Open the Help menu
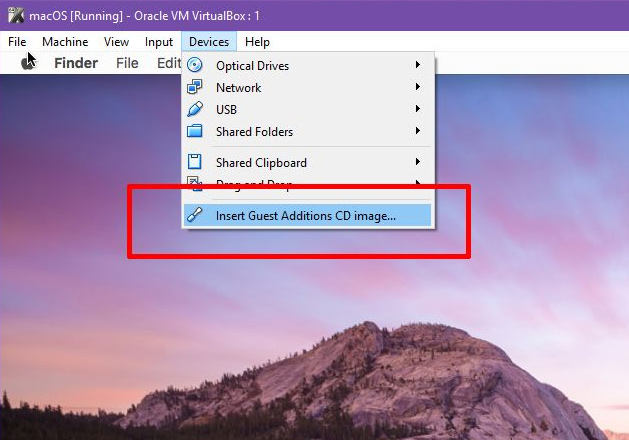 click(257, 42)
